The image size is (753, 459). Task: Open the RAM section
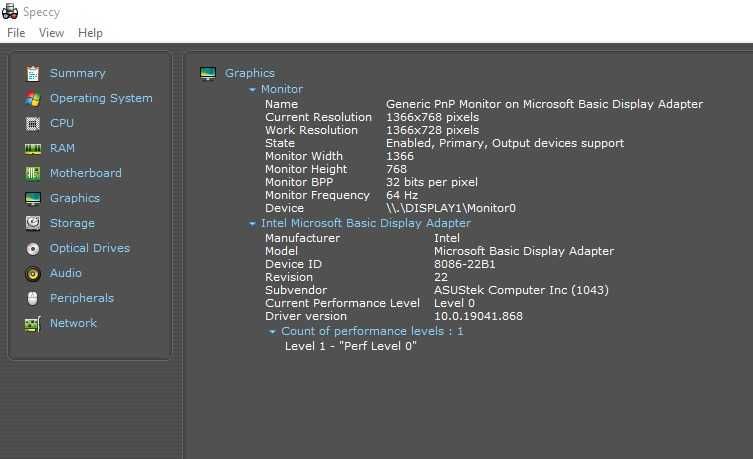[62, 148]
